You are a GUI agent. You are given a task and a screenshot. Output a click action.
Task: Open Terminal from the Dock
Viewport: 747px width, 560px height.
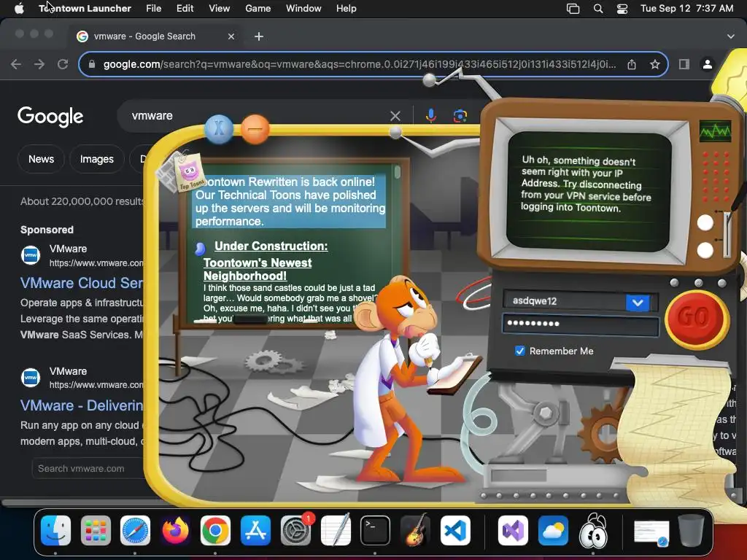coord(375,531)
